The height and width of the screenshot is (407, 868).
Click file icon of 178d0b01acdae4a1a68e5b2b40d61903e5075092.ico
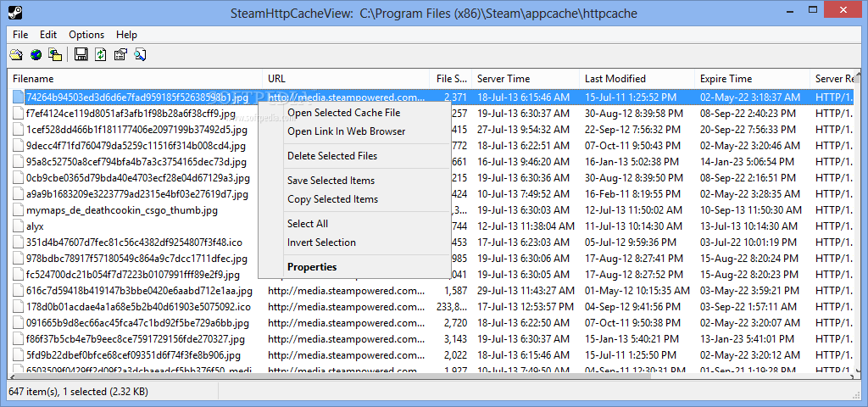18,307
